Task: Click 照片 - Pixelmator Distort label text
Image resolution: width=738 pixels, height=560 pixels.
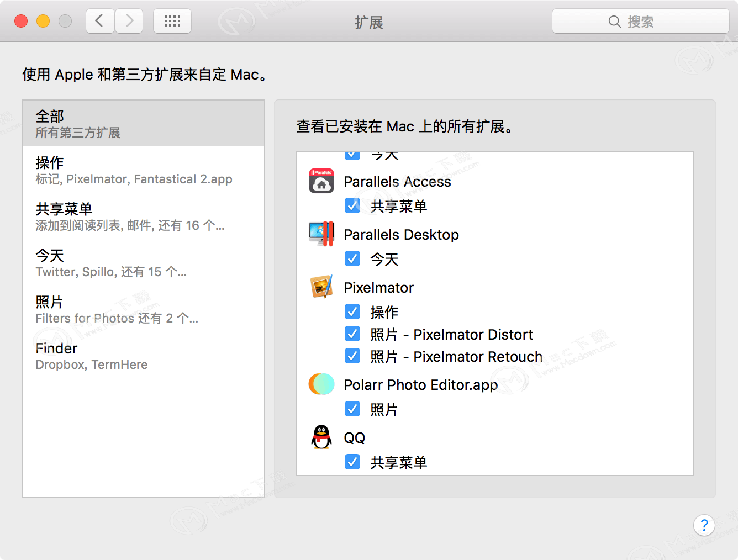Action: pos(451,335)
